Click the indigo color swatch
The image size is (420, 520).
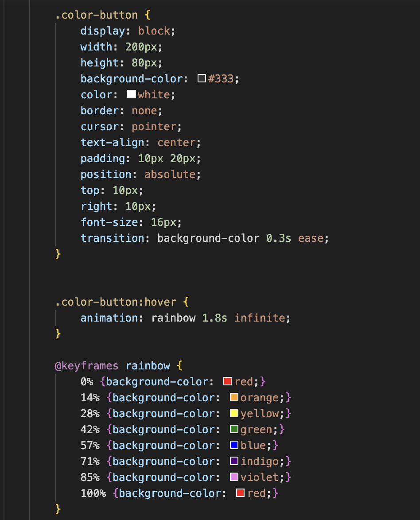point(234,462)
